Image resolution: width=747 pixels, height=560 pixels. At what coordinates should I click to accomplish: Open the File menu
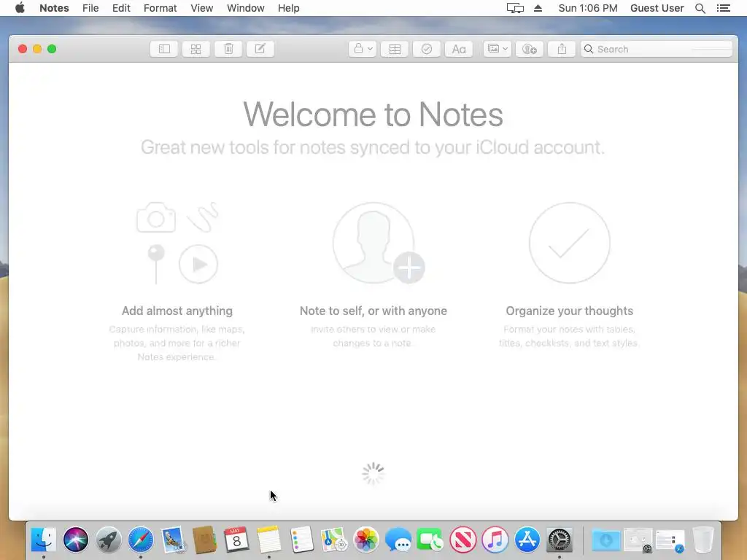point(90,8)
